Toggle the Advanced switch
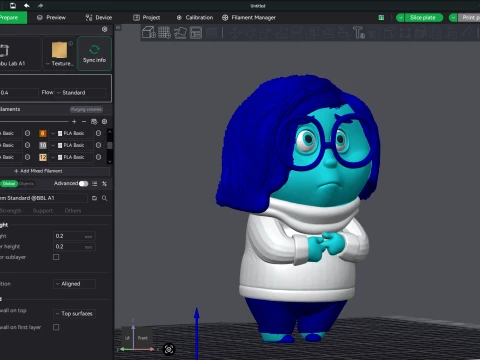The width and height of the screenshot is (480, 360). click(x=83, y=184)
